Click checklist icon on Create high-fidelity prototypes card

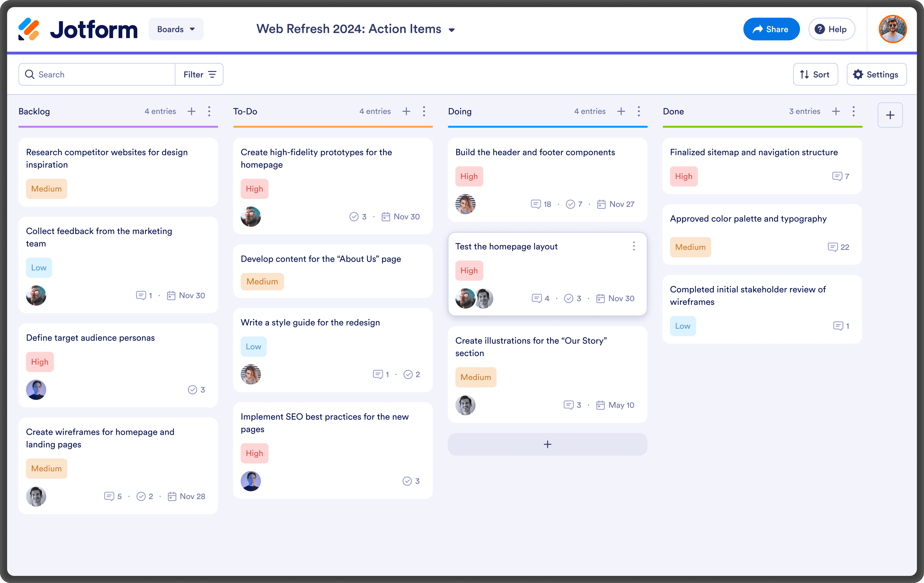click(x=354, y=216)
